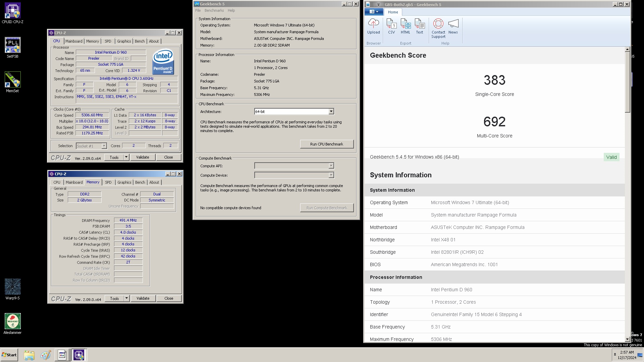
Task: Click the quick access toolbar dropdown arrow
Action: pos(378,5)
